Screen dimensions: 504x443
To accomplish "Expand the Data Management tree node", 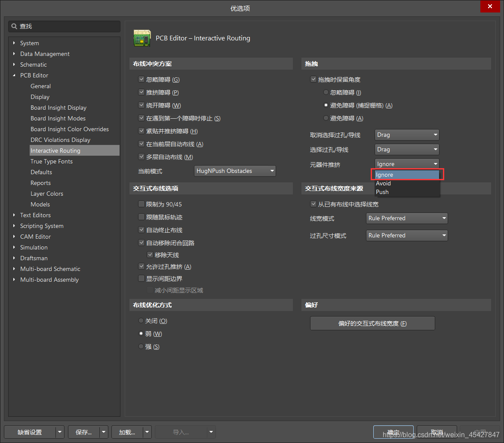I will [x=14, y=54].
